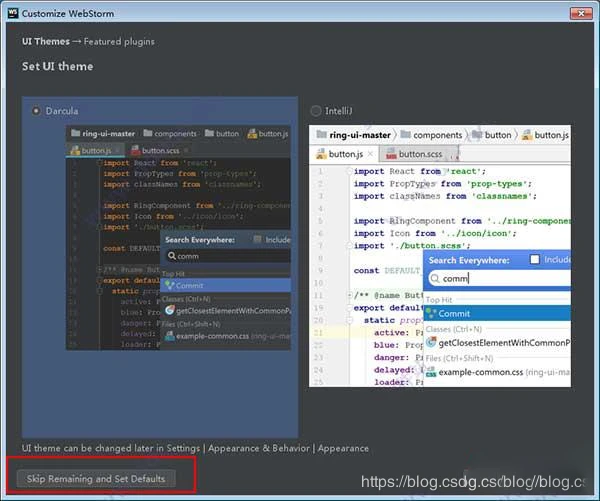Click Skip Remaining and Set Defaults button

coord(96,479)
